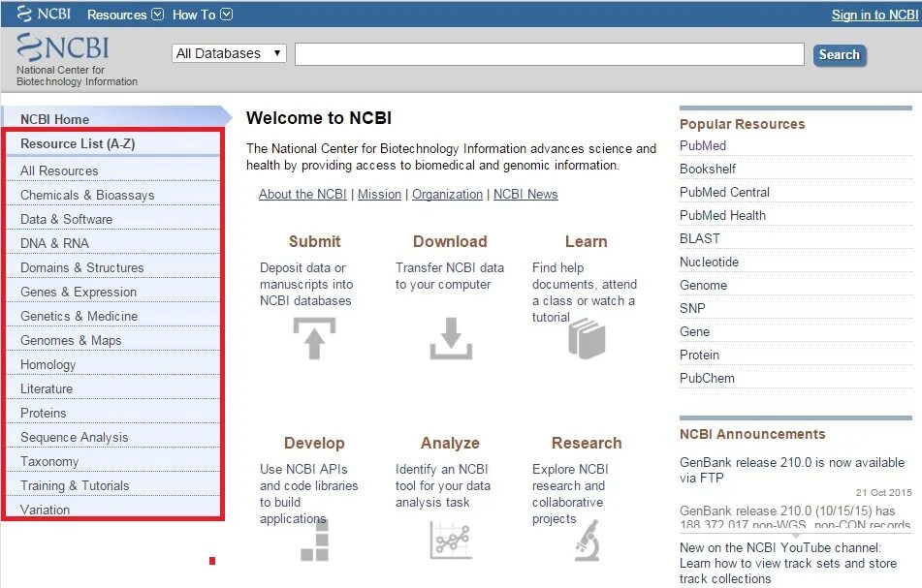Image resolution: width=922 pixels, height=588 pixels.
Task: Click the Submit heading
Action: 314,241
